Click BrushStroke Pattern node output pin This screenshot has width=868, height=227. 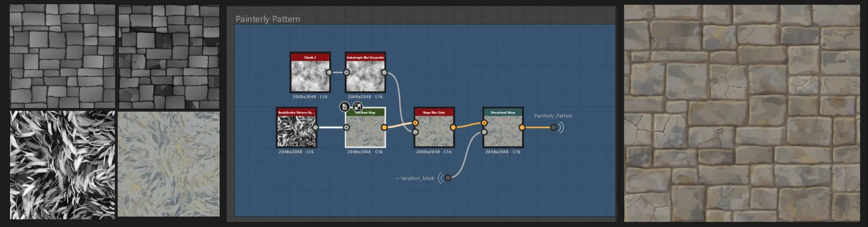click(315, 128)
